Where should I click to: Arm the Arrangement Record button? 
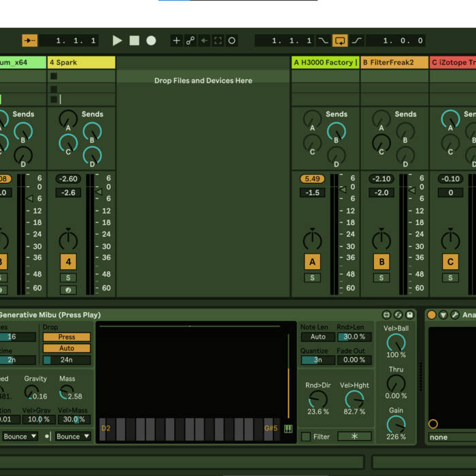pyautogui.click(x=151, y=41)
